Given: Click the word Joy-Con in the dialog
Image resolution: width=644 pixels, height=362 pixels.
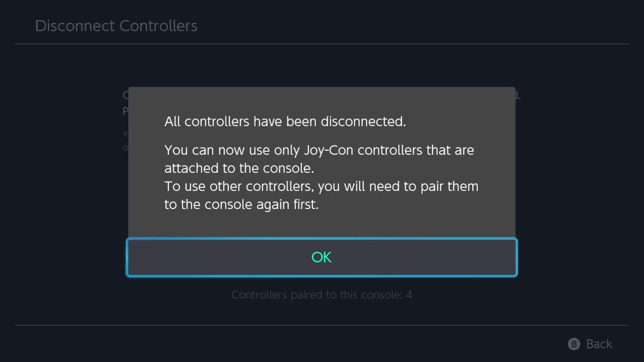Looking at the screenshot, I should pos(329,150).
